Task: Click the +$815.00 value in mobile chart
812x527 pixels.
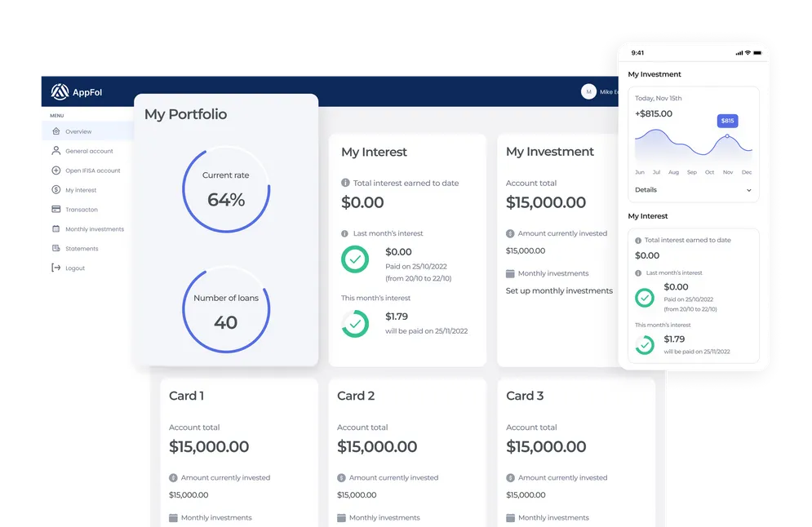Action: click(x=654, y=114)
